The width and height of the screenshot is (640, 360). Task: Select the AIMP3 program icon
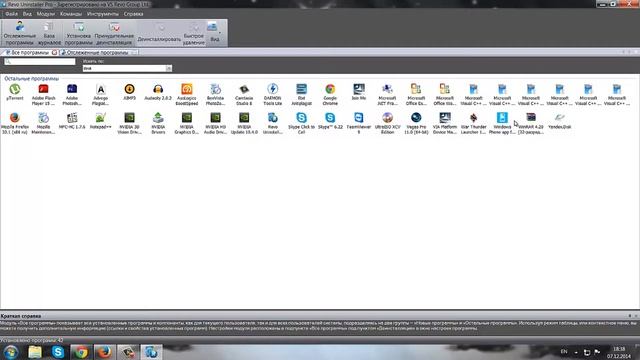click(x=129, y=89)
